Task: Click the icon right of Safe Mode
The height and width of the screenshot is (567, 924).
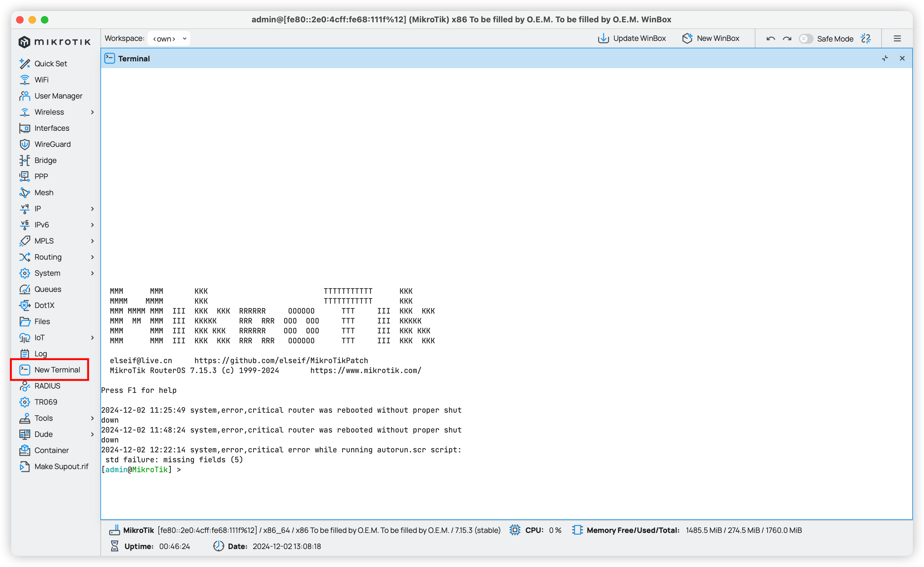Action: [x=866, y=39]
